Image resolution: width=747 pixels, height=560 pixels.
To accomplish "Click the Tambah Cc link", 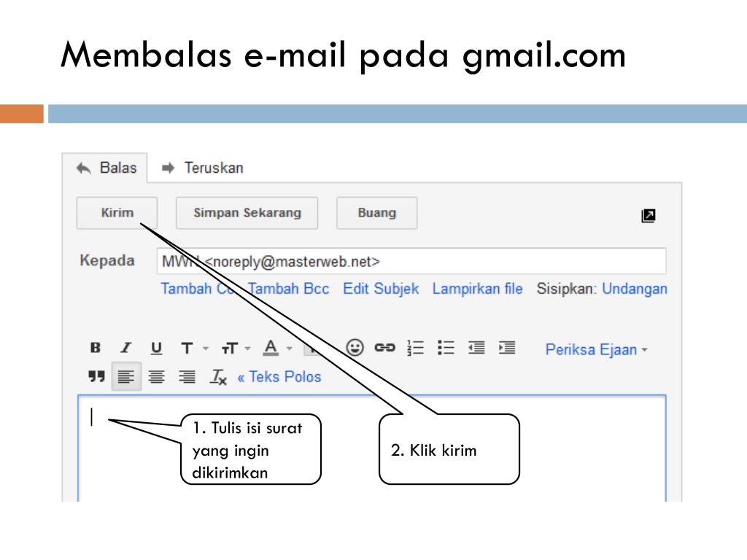I will pos(197,289).
